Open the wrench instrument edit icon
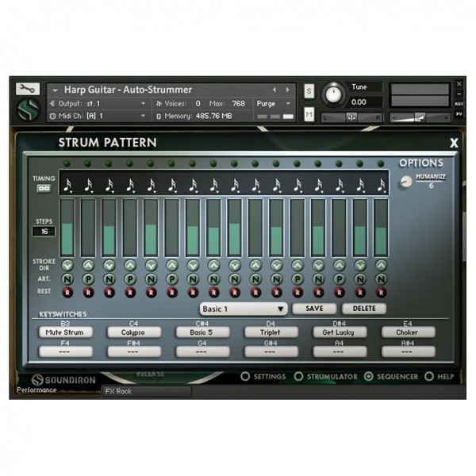 (x=28, y=89)
